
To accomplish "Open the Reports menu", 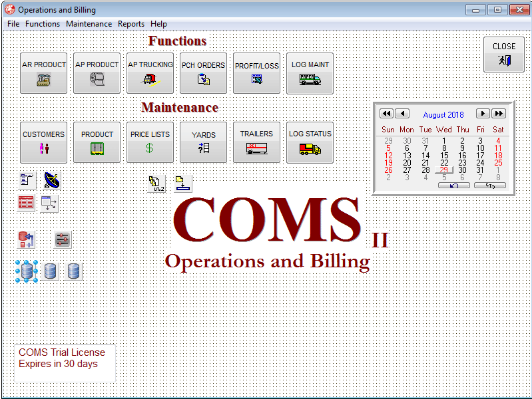I will click(x=131, y=24).
